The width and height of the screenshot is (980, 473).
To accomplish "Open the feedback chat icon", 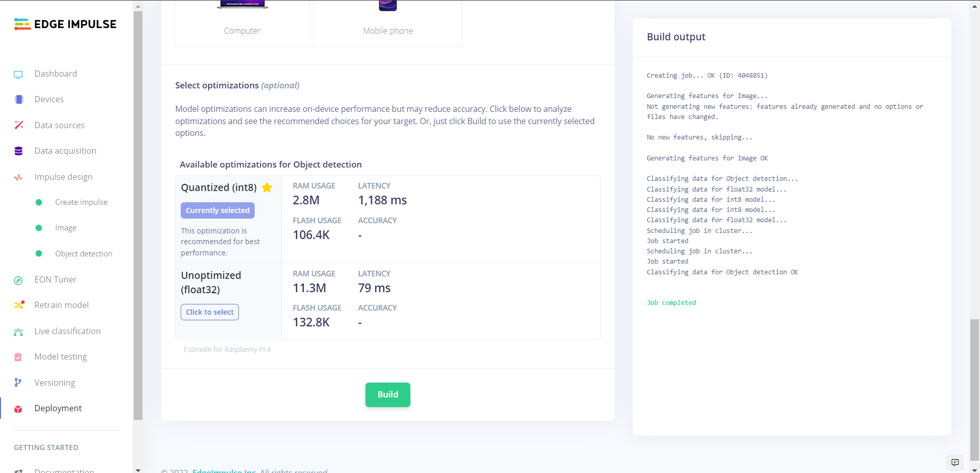I will point(955,462).
